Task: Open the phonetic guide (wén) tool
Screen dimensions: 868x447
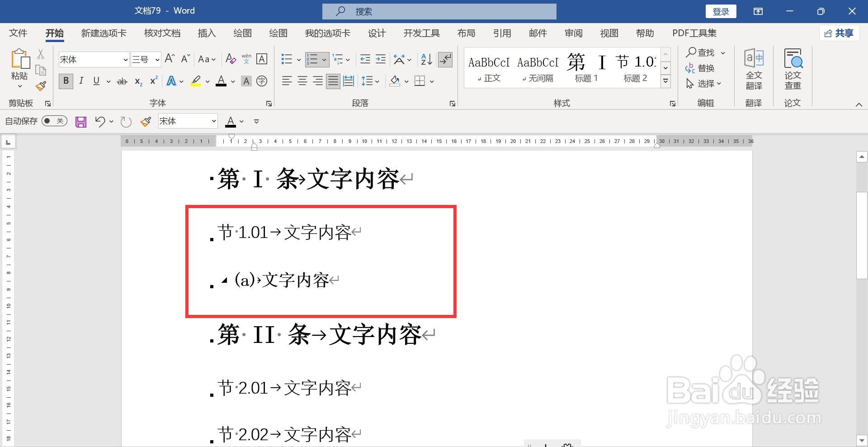Action: click(x=246, y=59)
